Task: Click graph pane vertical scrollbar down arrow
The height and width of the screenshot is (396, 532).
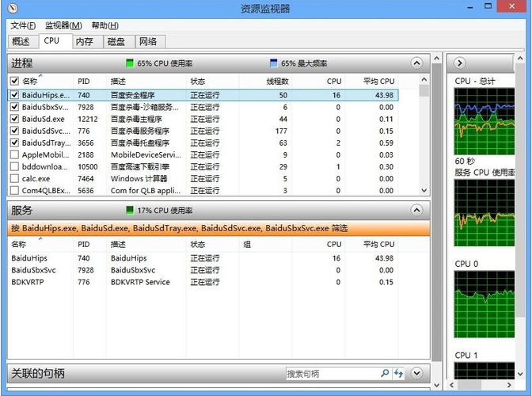Action: coord(520,374)
